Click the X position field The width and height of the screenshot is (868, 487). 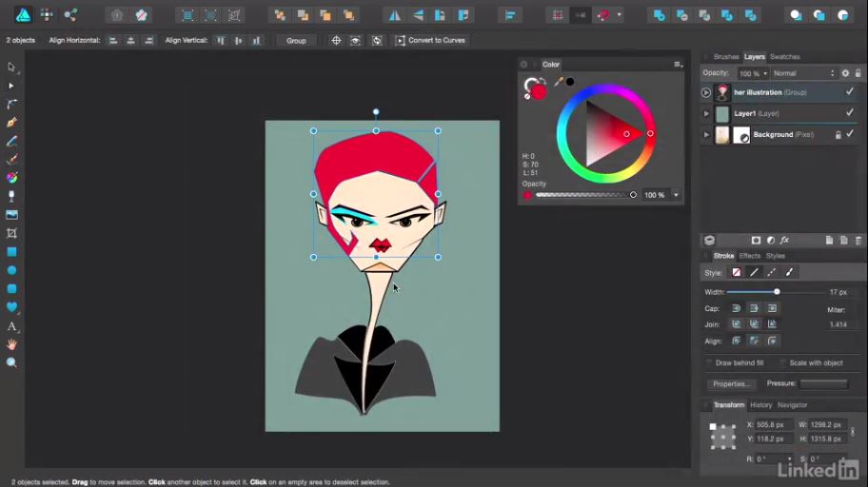tap(774, 425)
